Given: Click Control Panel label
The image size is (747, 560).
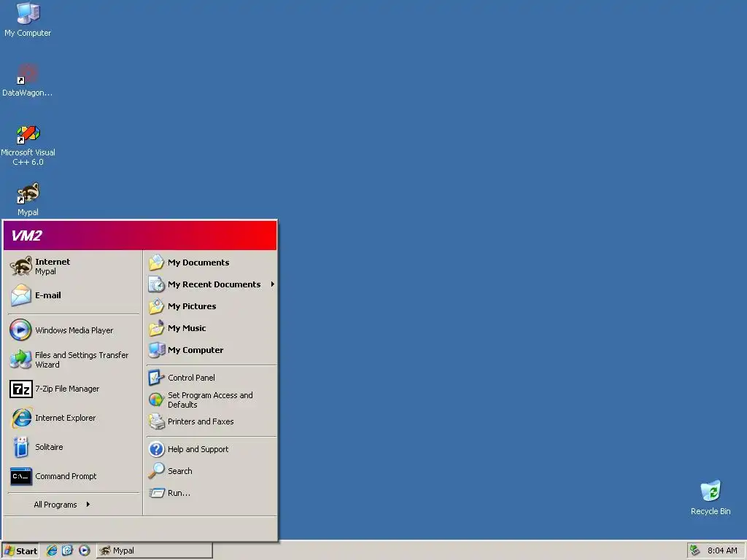Looking at the screenshot, I should click(x=191, y=378).
